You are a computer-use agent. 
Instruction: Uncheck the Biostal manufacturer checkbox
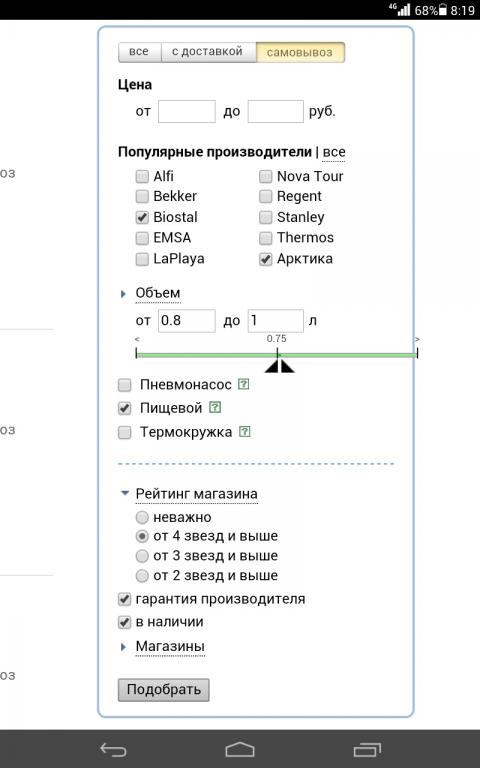142,217
